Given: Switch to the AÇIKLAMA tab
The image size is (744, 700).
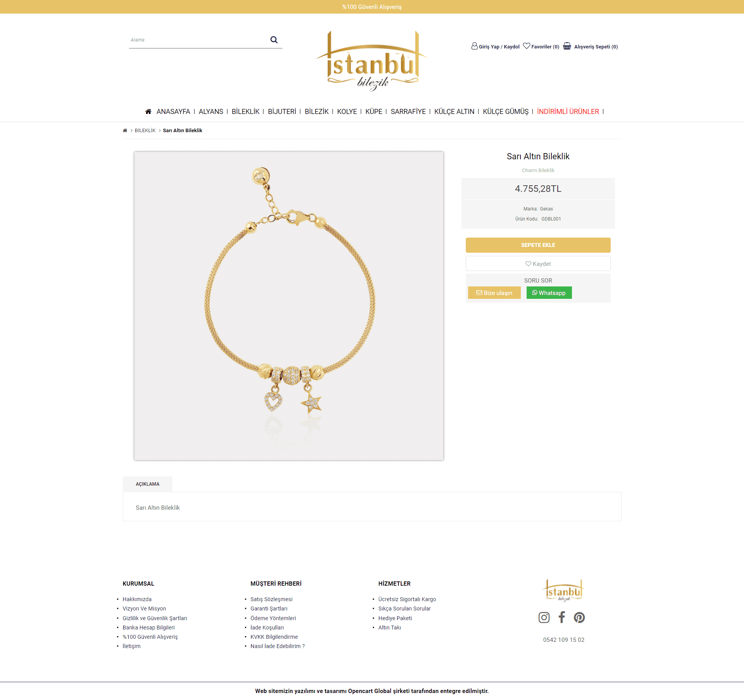Looking at the screenshot, I should (x=148, y=484).
